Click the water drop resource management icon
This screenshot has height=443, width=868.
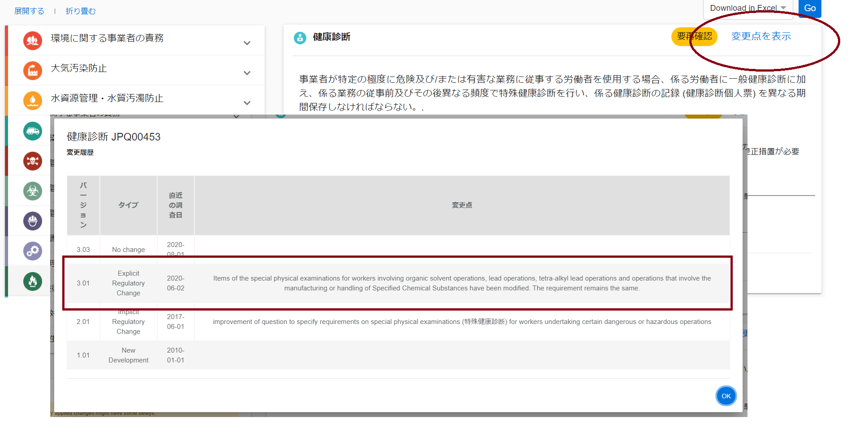pyautogui.click(x=33, y=101)
